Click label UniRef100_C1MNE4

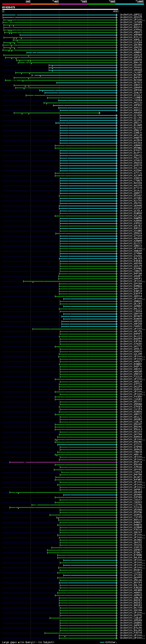point(131,98)
